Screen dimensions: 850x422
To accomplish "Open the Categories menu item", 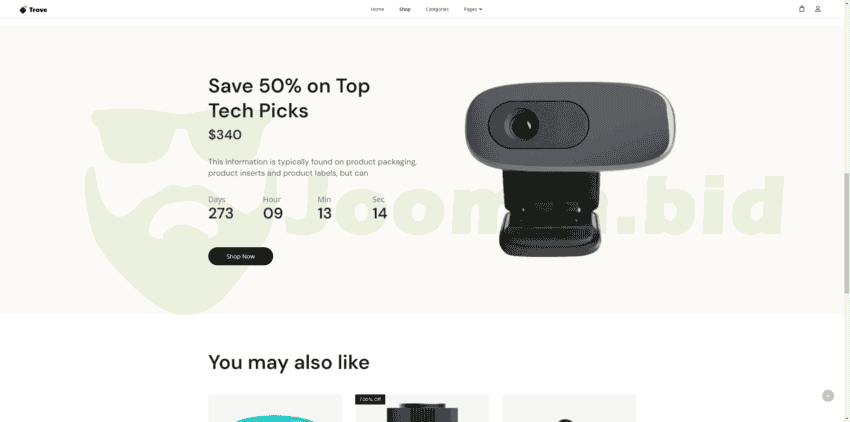I will 437,9.
